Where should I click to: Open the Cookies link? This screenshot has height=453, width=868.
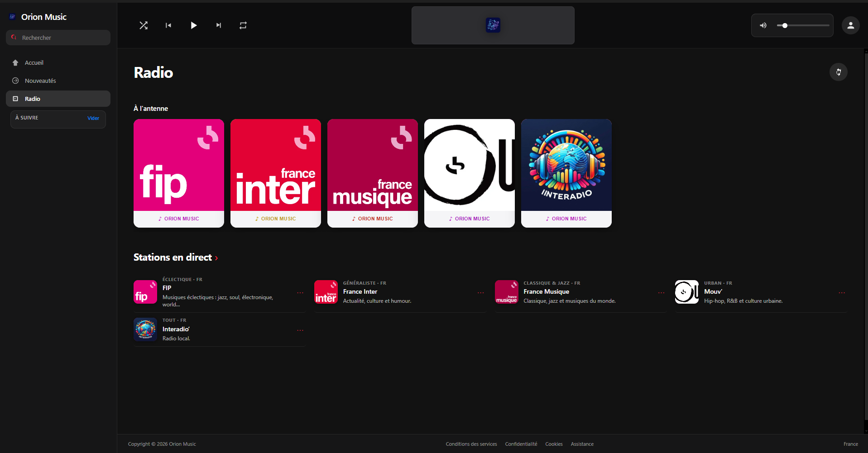pyautogui.click(x=554, y=444)
